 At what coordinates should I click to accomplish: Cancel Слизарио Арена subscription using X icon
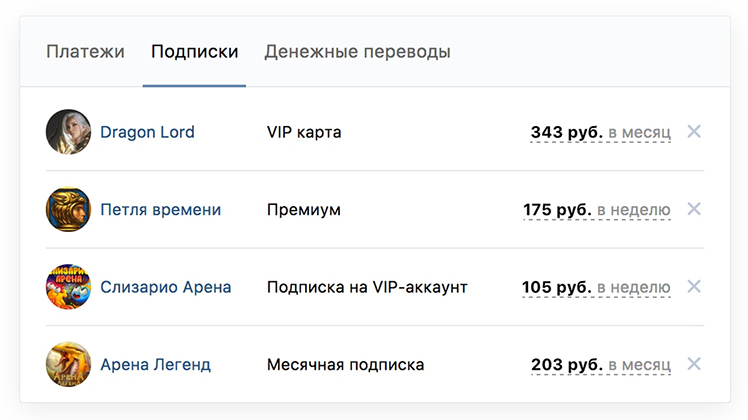click(694, 286)
